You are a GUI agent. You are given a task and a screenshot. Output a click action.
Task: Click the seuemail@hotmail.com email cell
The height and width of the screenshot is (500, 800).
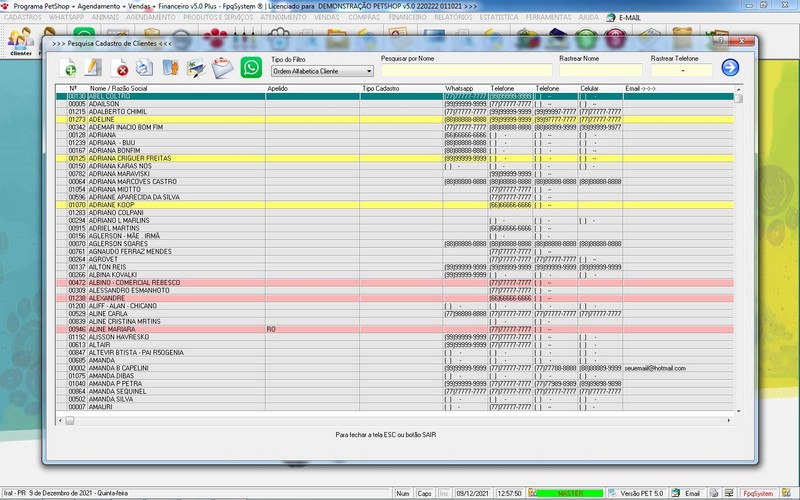point(655,368)
